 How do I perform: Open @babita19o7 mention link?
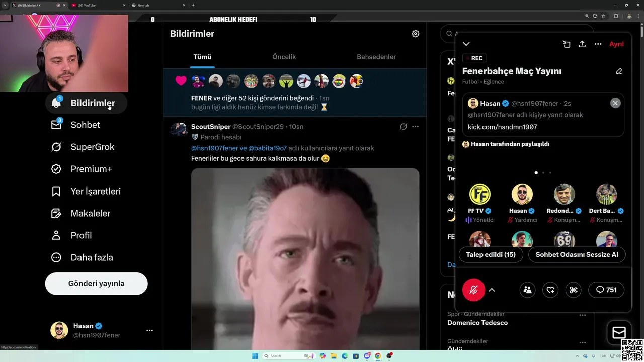(x=267, y=148)
